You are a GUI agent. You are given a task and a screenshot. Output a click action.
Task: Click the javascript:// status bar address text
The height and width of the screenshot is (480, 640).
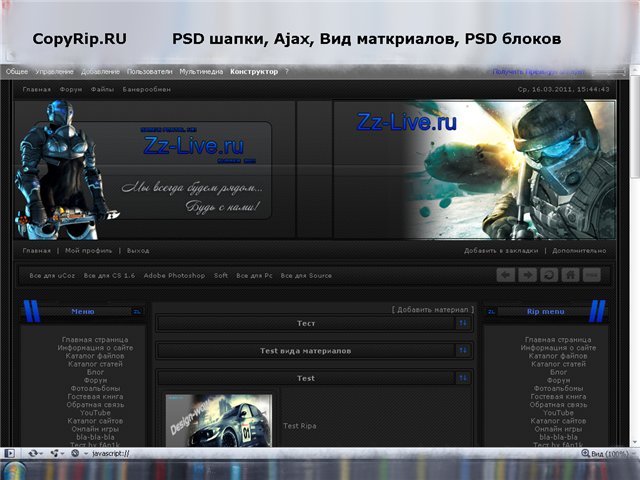coord(111,453)
